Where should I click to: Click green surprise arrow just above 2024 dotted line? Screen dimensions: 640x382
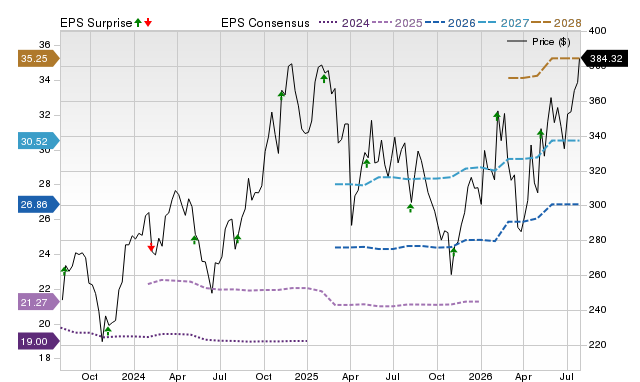pos(108,331)
